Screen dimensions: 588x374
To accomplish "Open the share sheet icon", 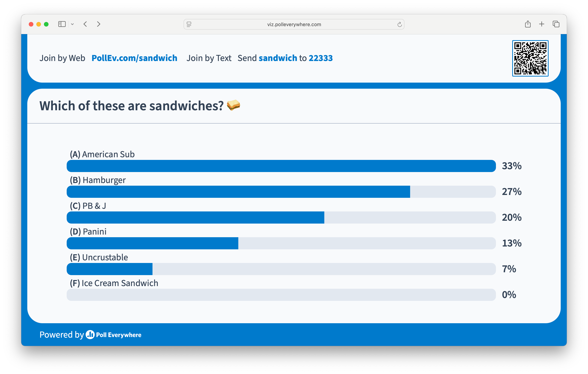I will click(x=528, y=24).
